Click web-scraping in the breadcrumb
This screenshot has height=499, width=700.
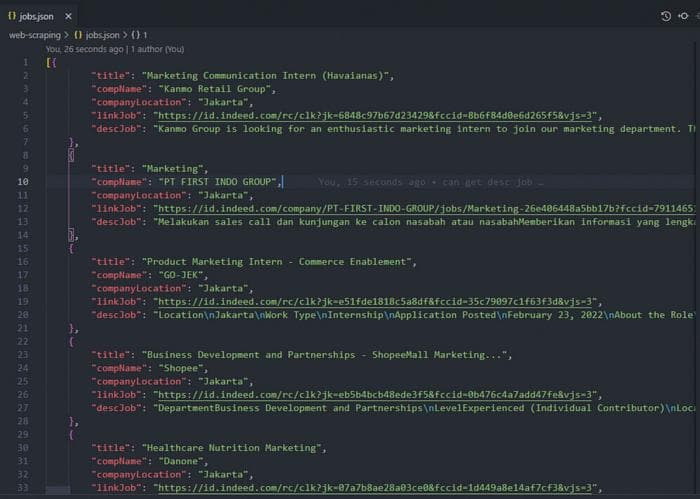click(x=34, y=35)
